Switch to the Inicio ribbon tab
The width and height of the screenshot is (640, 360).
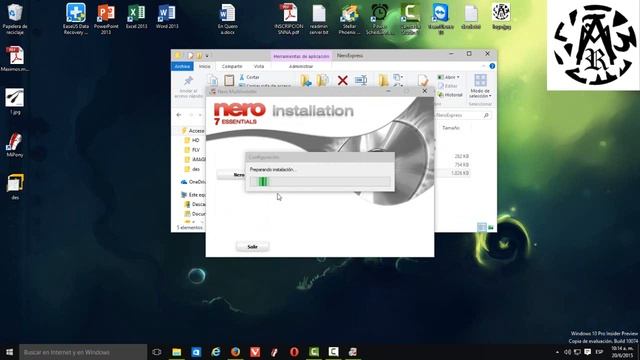[204, 66]
